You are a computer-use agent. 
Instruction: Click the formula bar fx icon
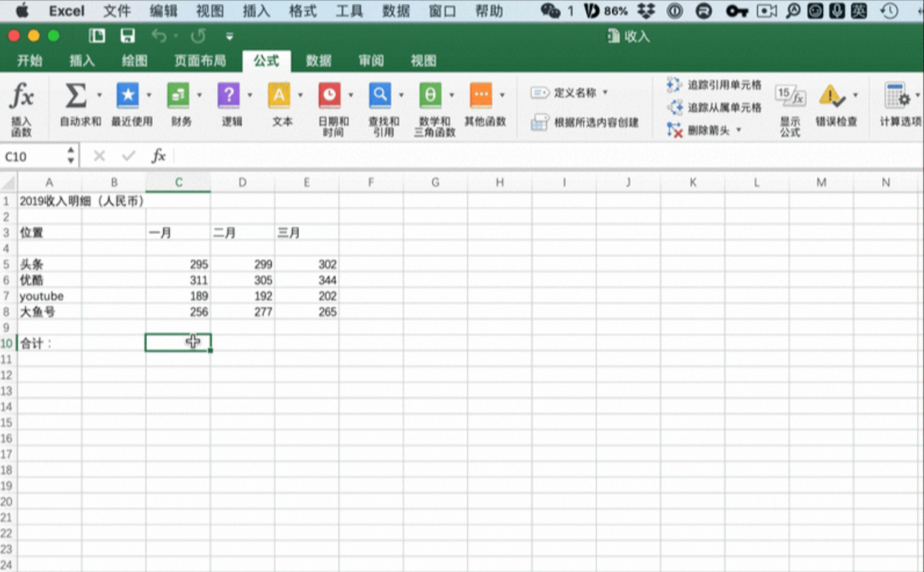[158, 155]
